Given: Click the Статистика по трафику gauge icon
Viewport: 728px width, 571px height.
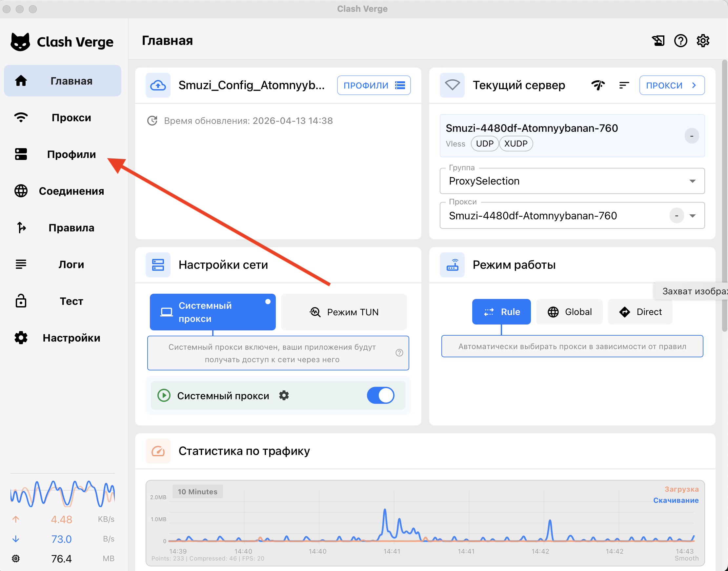Looking at the screenshot, I should [158, 451].
